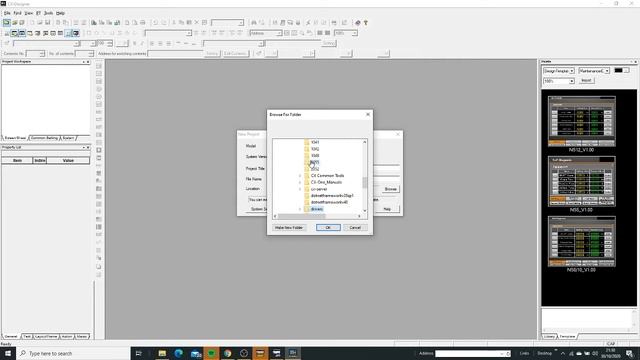Click the Import button in right panel

click(586, 80)
